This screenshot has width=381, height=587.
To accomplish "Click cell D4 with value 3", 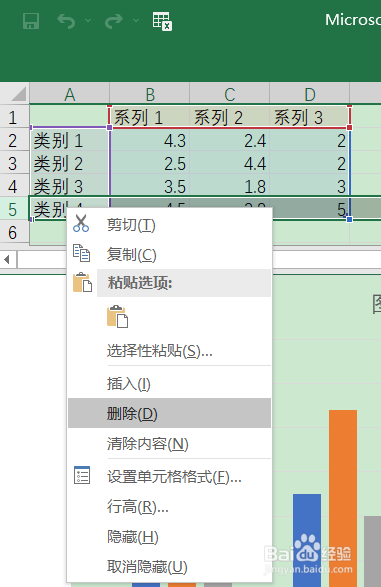I will pyautogui.click(x=309, y=186).
